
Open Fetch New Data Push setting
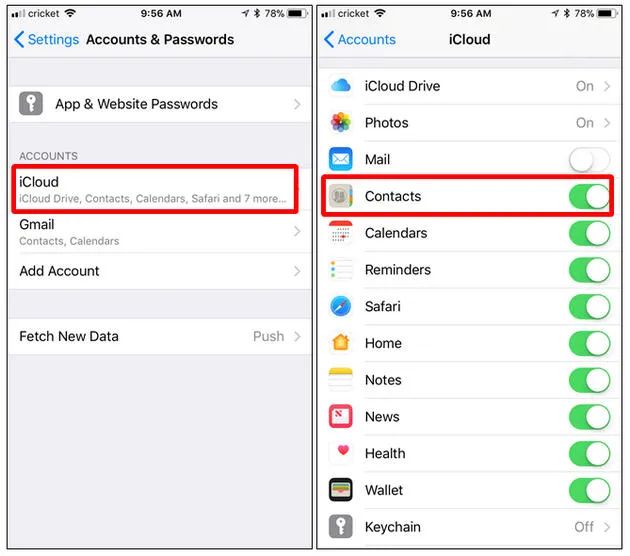[x=160, y=336]
